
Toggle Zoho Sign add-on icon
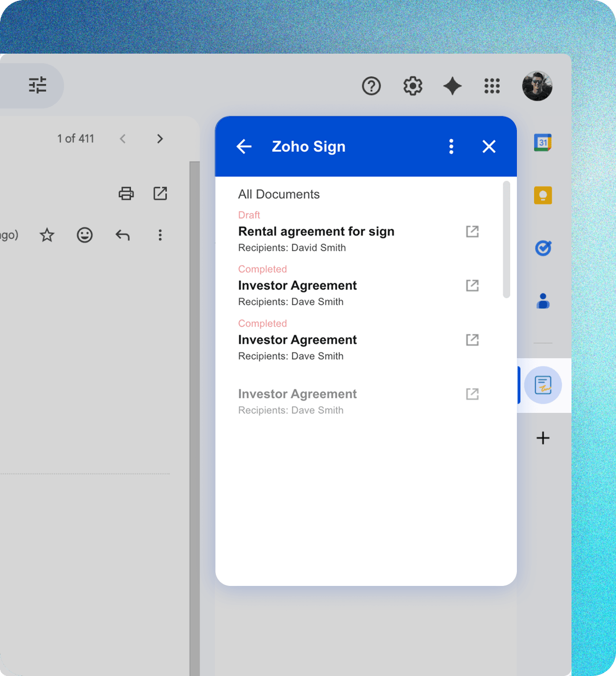[543, 385]
